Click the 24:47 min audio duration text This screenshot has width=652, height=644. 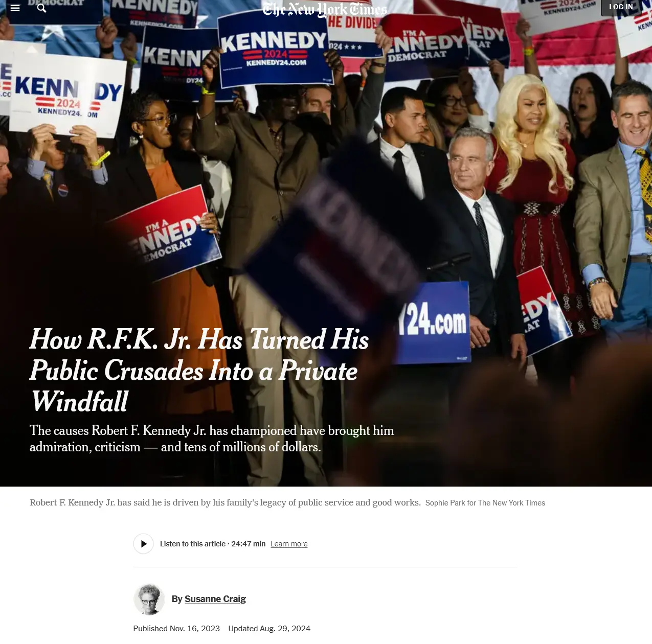click(x=249, y=544)
